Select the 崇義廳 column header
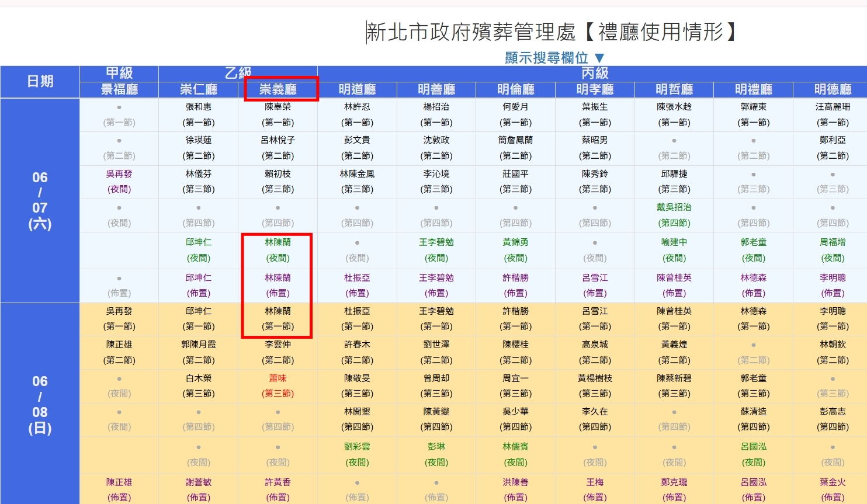Image resolution: width=867 pixels, height=504 pixels. coord(278,89)
